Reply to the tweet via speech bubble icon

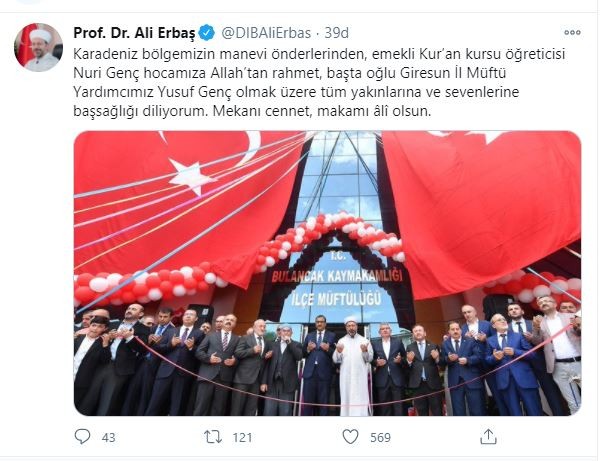tap(82, 437)
